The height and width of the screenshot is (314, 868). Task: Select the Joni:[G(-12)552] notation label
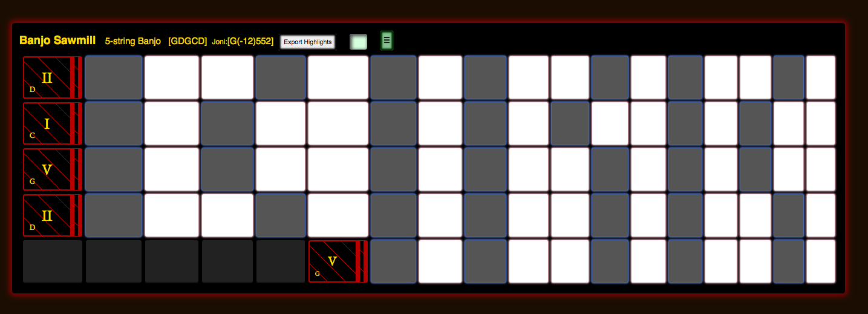pos(243,41)
